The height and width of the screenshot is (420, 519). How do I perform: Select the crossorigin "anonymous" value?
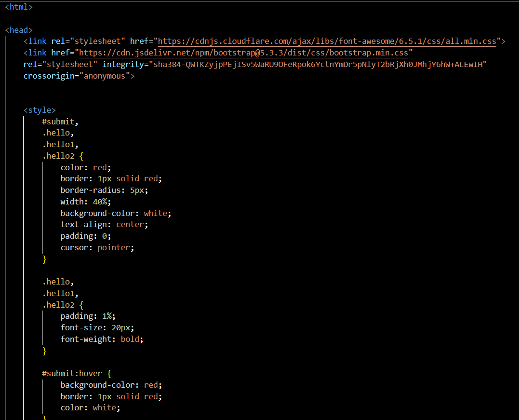[x=105, y=76]
